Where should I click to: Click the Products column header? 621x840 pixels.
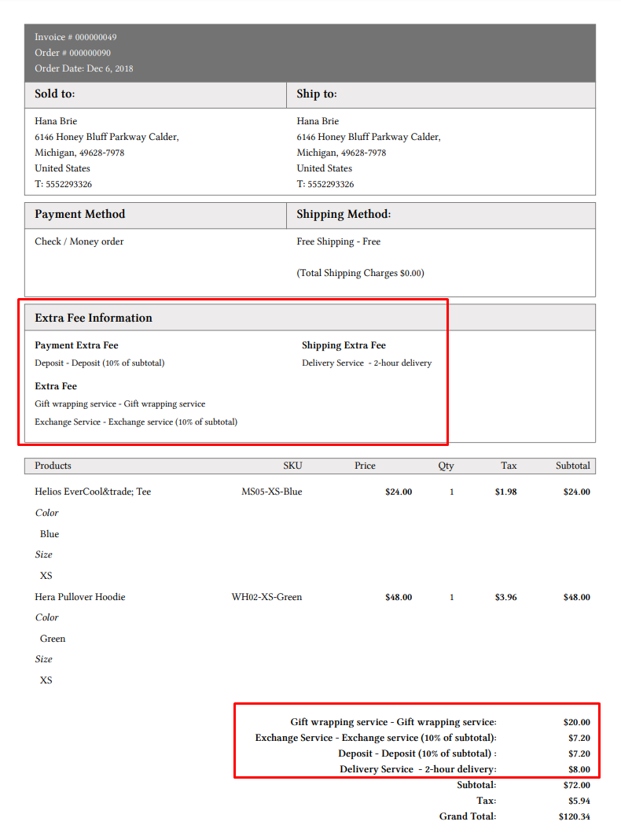53,466
